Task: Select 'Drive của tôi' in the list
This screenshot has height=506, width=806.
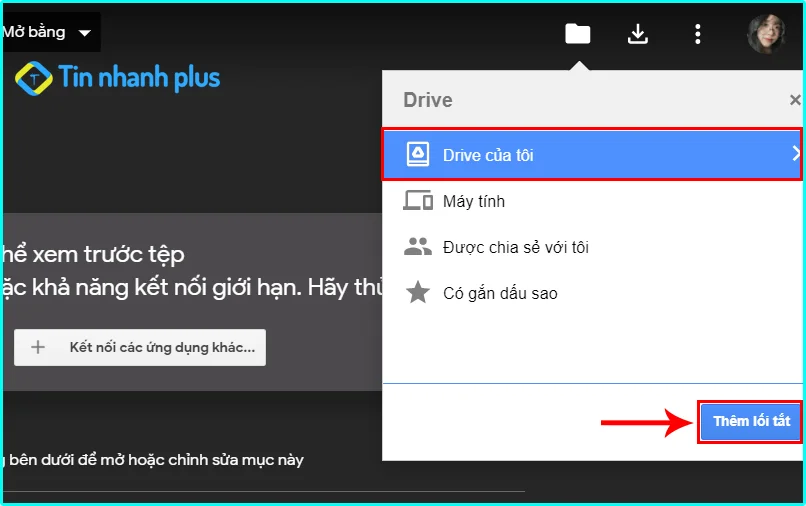Action: [x=592, y=155]
